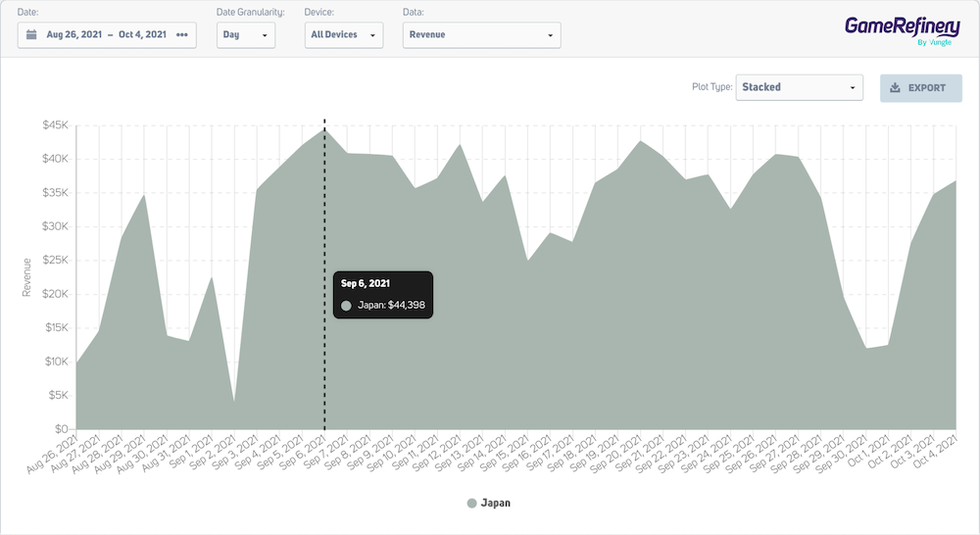
Task: Click the Sep 30, 2021 x-axis label
Action: point(842,454)
